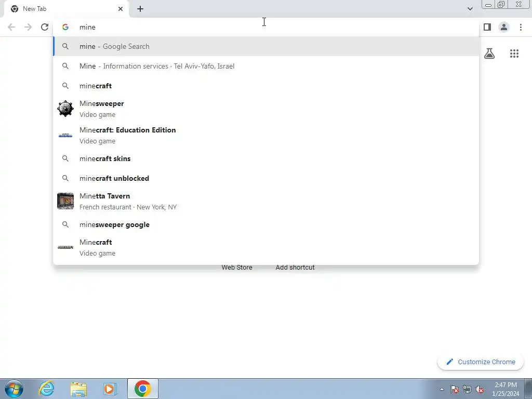Open Chrome three-dot menu
Image resolution: width=532 pixels, height=399 pixels.
coord(521,27)
